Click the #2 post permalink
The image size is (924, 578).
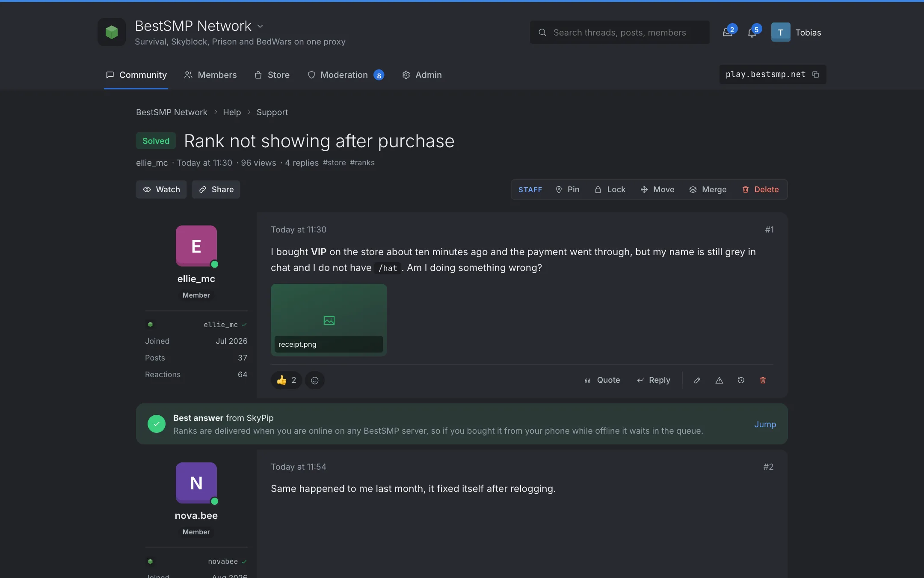tap(768, 467)
